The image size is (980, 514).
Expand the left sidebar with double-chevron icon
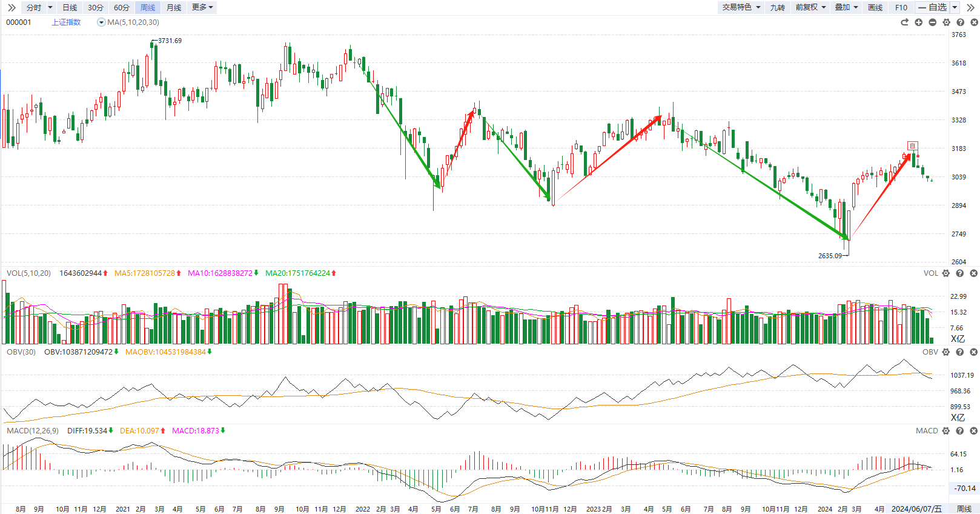point(12,8)
